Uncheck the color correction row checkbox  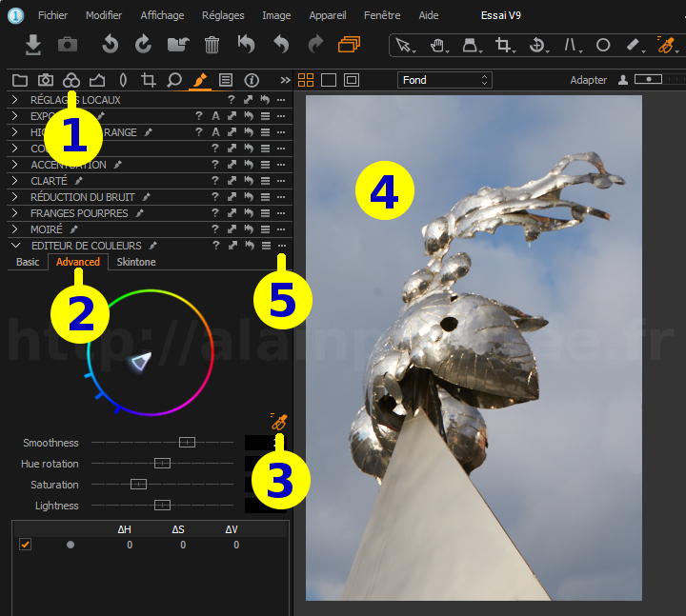click(x=26, y=545)
